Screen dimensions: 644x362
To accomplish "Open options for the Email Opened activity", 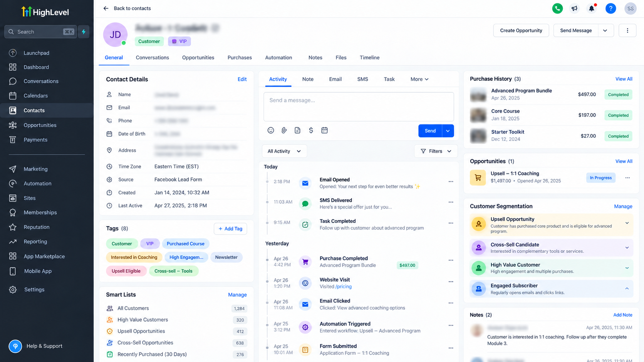I will coord(451,182).
